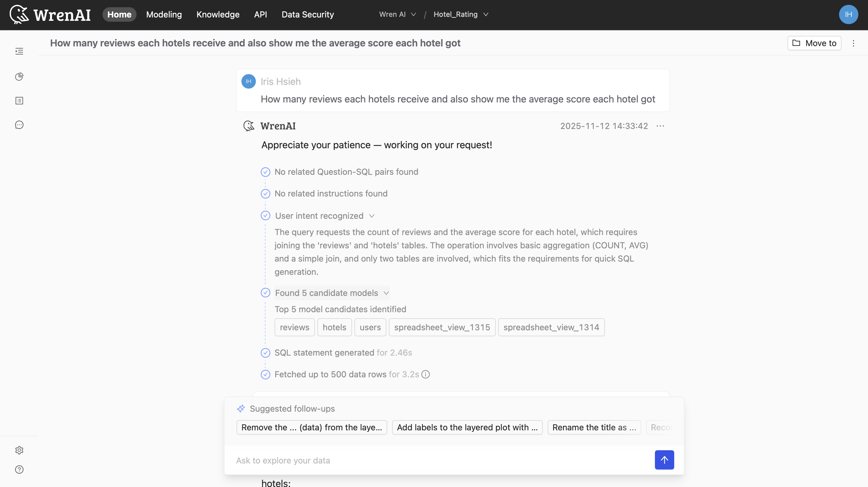Click the ellipsis menu on WrenAI's response
Image resolution: width=868 pixels, height=487 pixels.
[x=660, y=126]
